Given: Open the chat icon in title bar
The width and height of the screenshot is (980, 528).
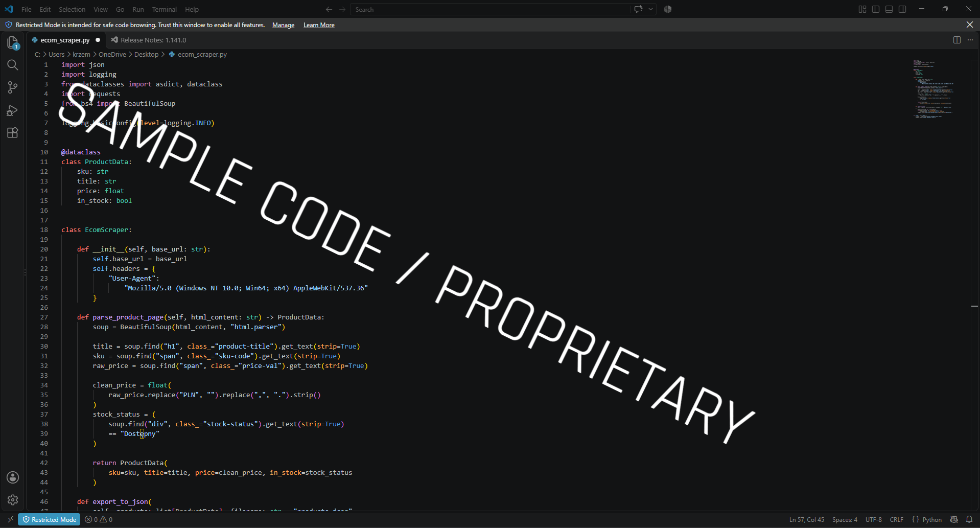Looking at the screenshot, I should tap(638, 9).
